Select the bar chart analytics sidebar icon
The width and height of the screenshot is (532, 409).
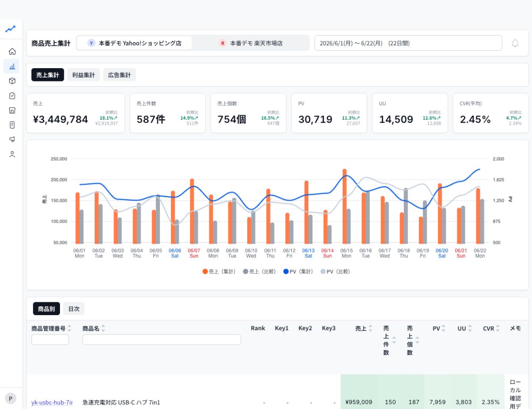coord(12,66)
